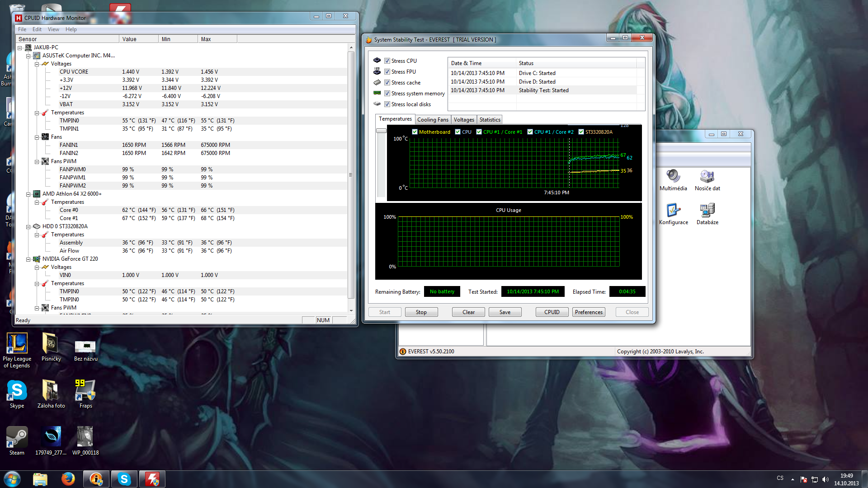Switch to EVEREST taskbar button
The height and width of the screenshot is (488, 868).
[96, 479]
